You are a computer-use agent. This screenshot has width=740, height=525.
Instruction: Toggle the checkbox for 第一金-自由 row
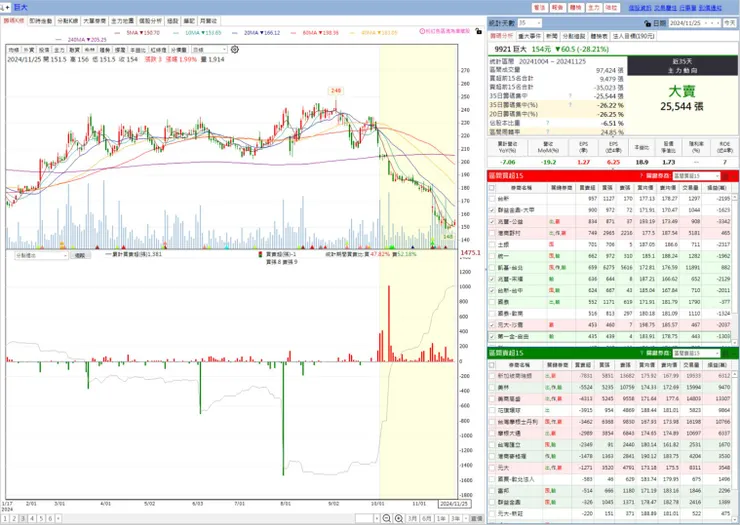(x=492, y=337)
